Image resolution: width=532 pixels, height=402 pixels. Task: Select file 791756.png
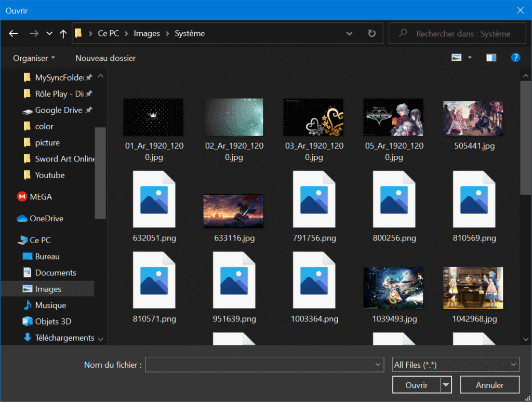[314, 206]
